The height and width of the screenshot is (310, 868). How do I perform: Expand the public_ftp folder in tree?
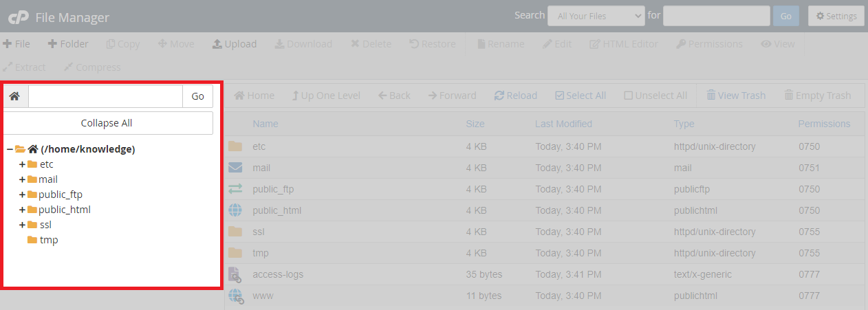22,195
